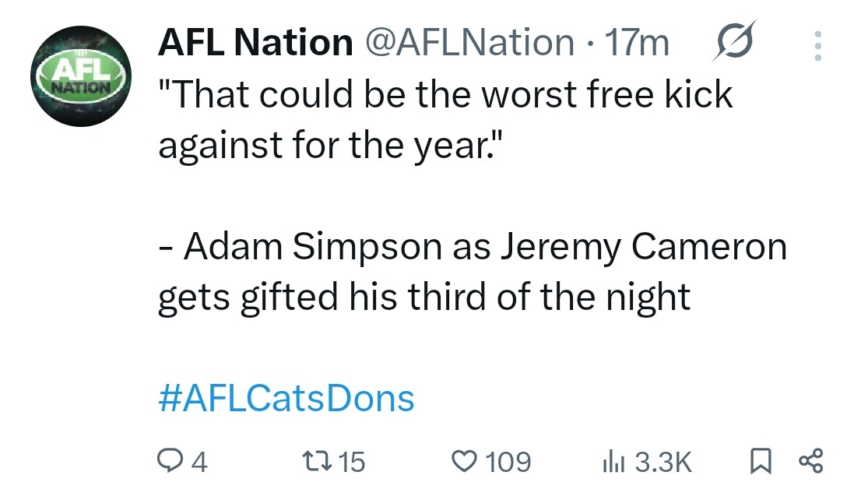The image size is (868, 500).
Task: Click the like count of 109
Action: click(x=508, y=463)
